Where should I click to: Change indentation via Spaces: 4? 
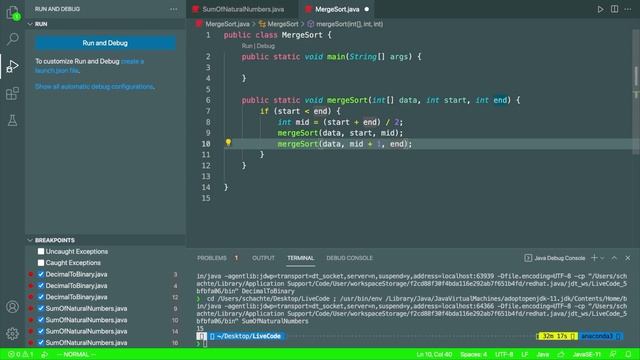(x=473, y=354)
